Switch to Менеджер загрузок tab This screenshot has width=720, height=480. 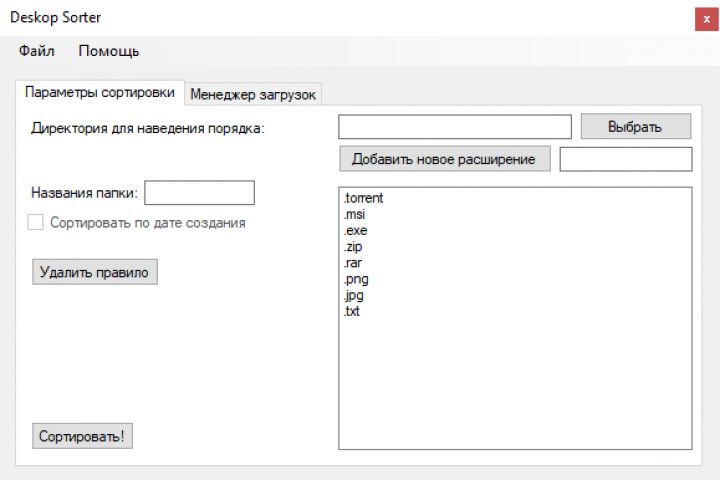pyautogui.click(x=253, y=94)
